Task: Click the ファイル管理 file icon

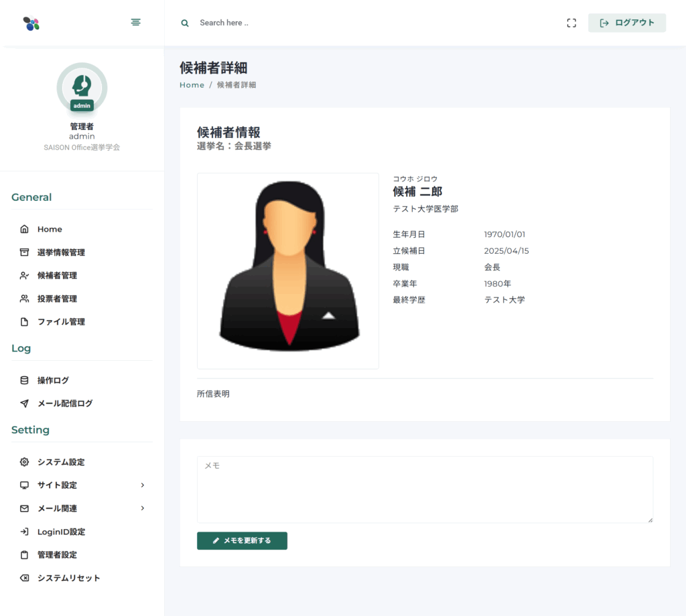Action: tap(25, 322)
